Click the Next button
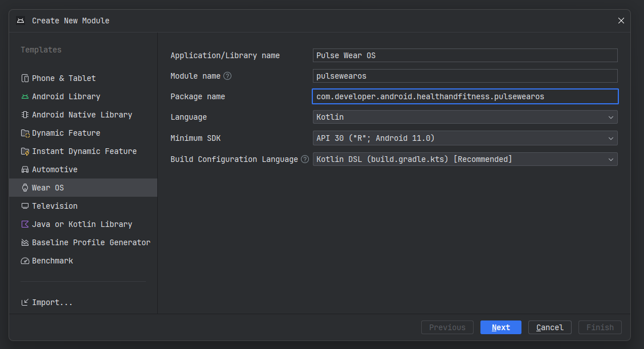 coord(500,327)
